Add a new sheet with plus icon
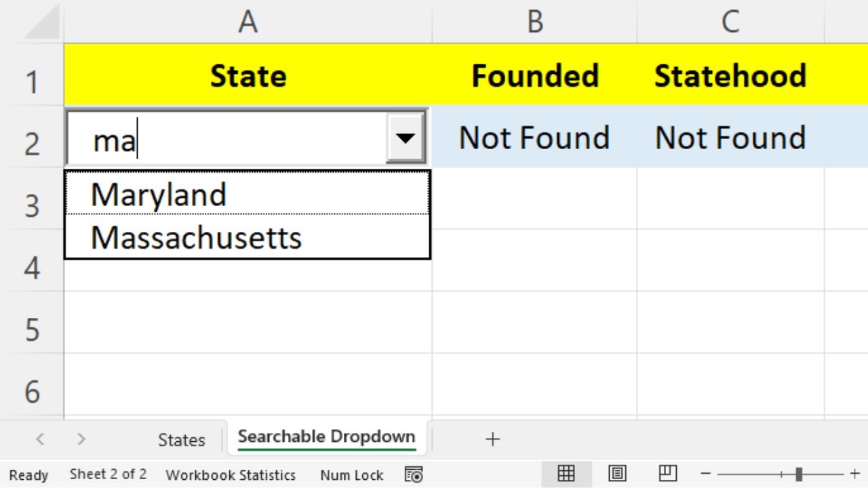 (492, 439)
